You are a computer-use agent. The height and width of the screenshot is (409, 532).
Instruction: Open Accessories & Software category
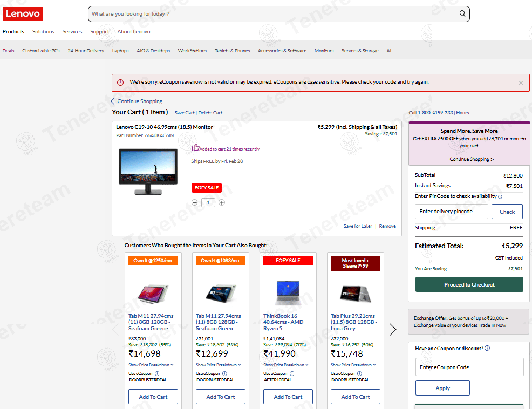282,51
